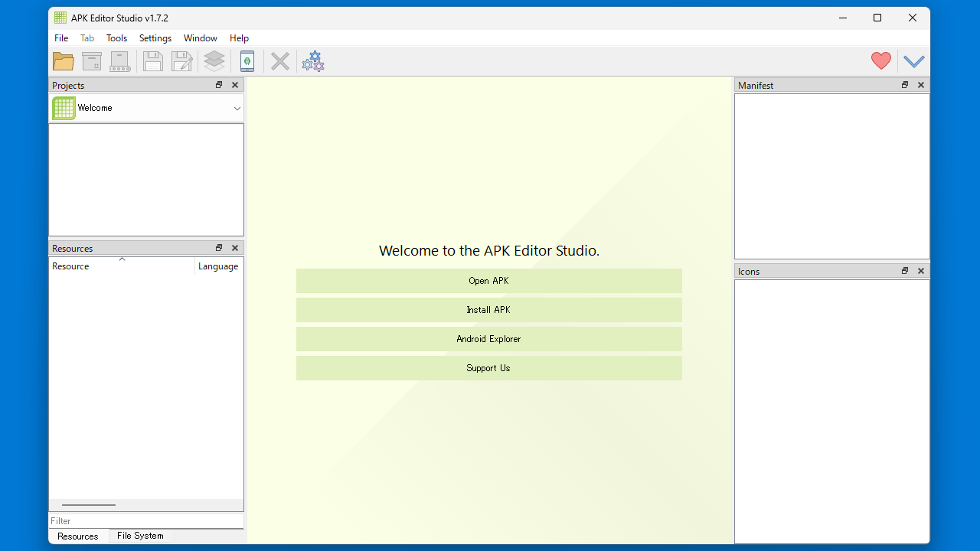Viewport: 980px width, 551px height.
Task: Close the Projects panel
Action: [x=235, y=85]
